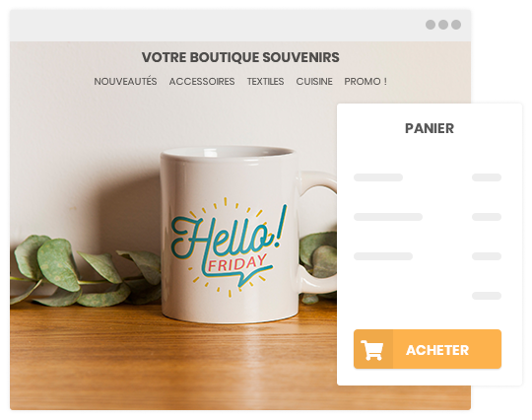
Task: Select the ACCESSOIRES category
Action: (202, 82)
